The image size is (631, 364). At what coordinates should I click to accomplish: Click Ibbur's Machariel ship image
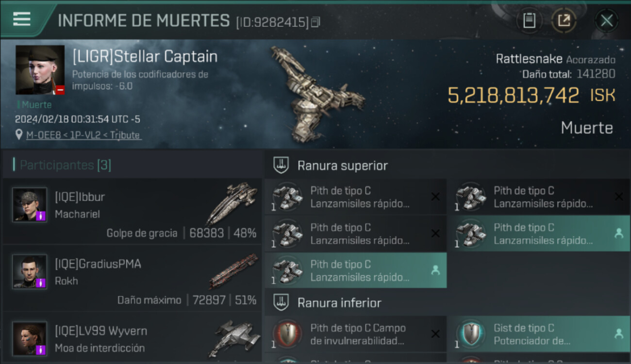point(232,203)
